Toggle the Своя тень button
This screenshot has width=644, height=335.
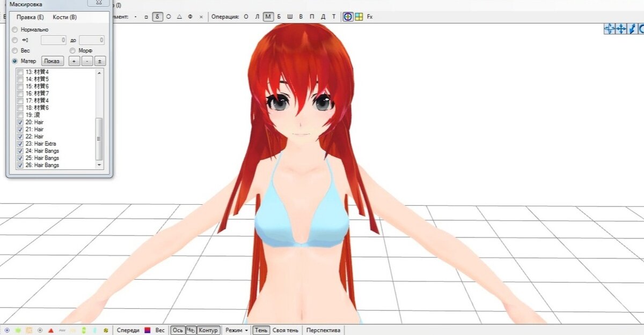286,330
